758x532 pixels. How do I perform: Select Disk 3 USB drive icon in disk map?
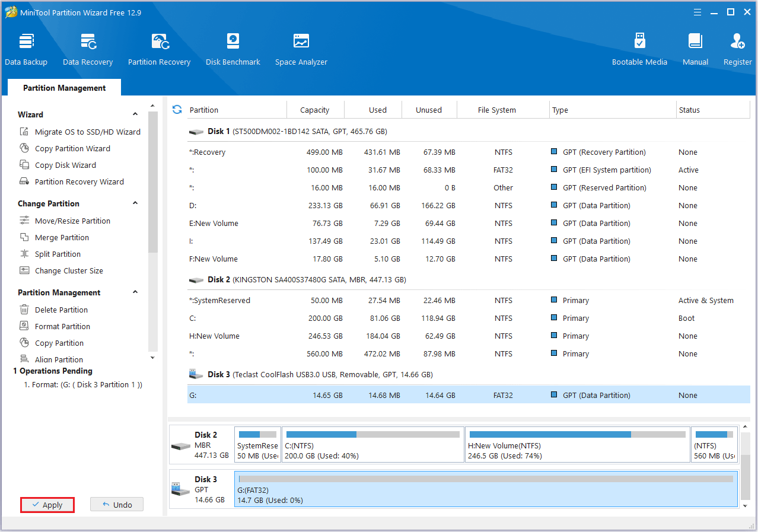[180, 490]
